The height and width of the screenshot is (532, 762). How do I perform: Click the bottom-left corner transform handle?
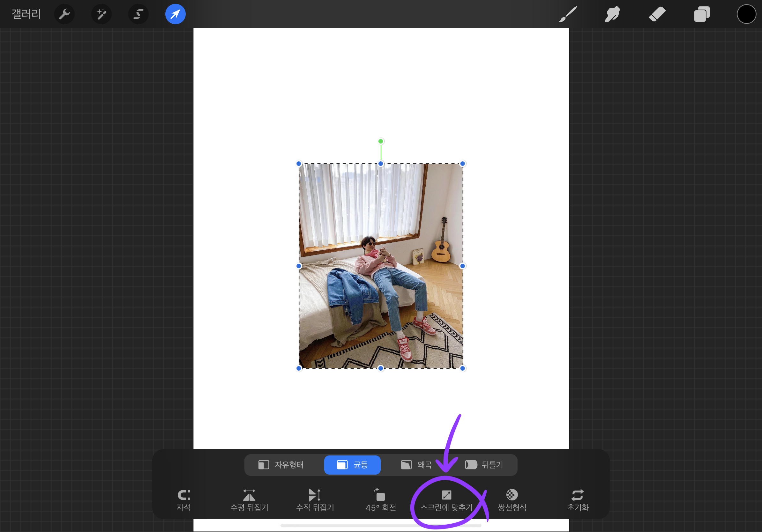click(299, 368)
